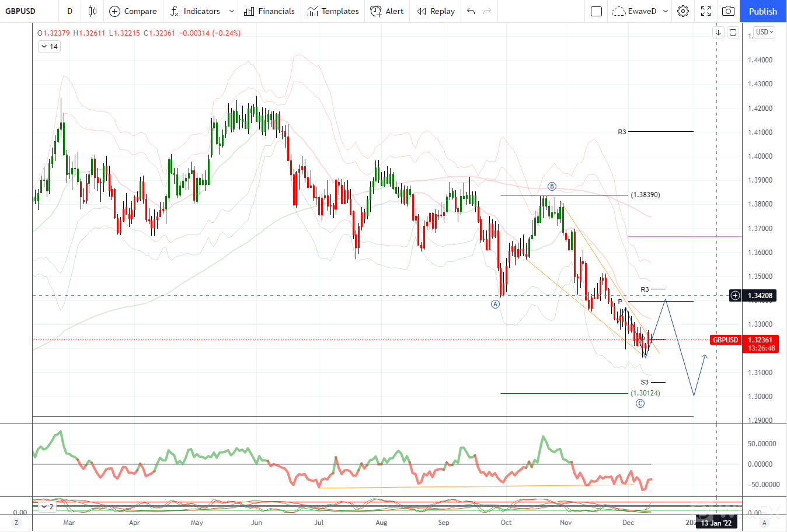Screen dimensions: 787x532
Task: Enter fullscreen mode
Action: click(x=706, y=11)
